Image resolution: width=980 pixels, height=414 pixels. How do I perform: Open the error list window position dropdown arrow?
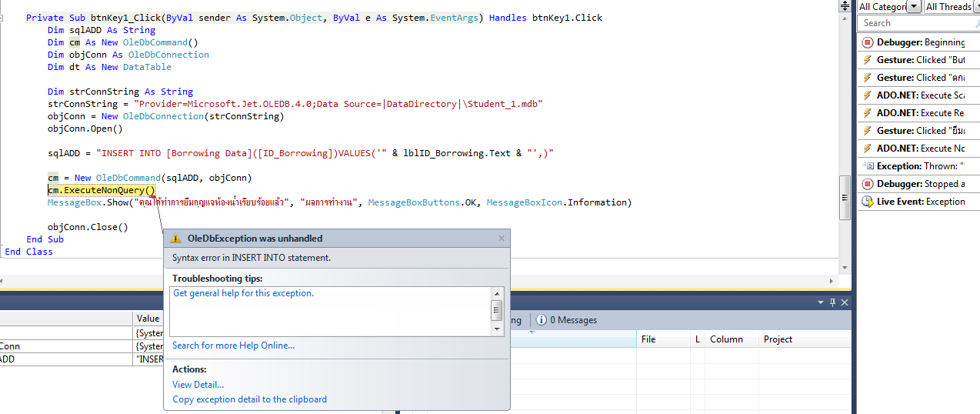coord(821,302)
